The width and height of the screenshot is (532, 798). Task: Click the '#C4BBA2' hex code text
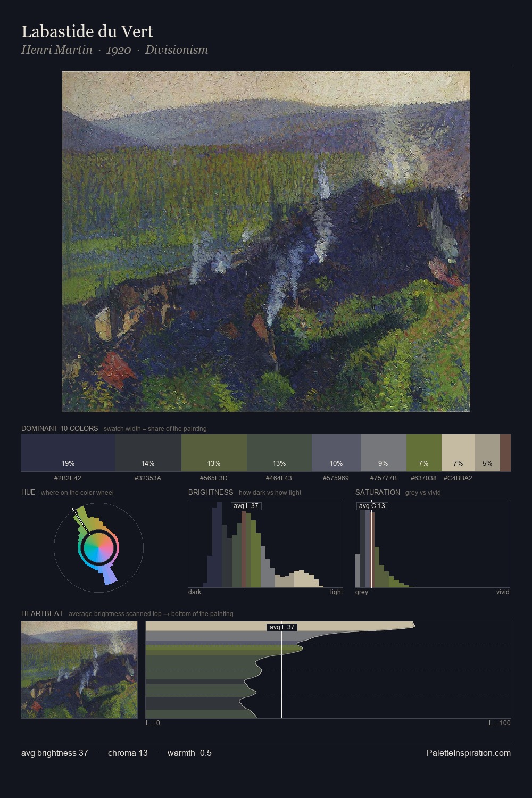pos(458,478)
